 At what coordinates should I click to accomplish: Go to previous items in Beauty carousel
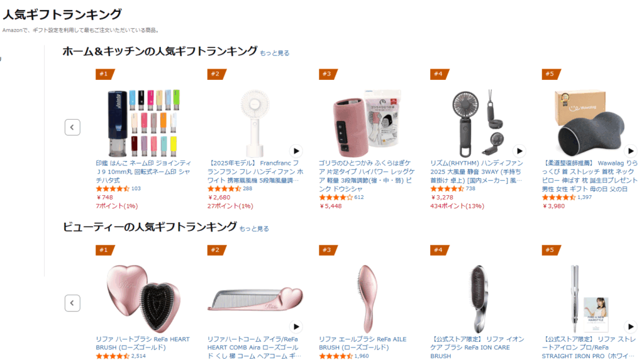coord(72,303)
